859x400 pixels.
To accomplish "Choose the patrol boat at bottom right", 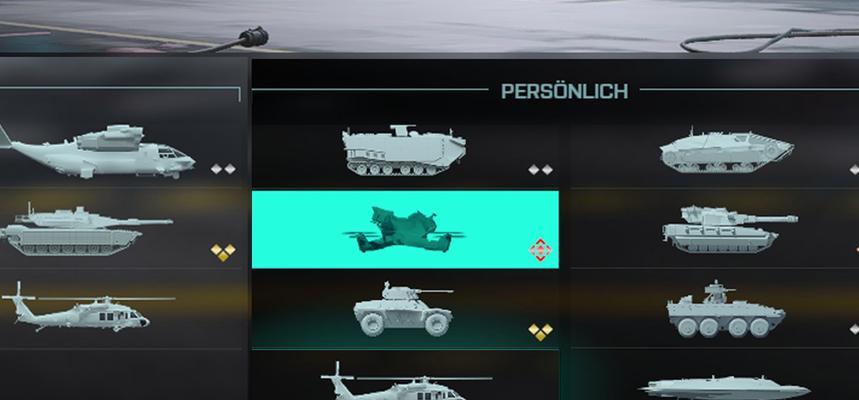I will point(725,388).
